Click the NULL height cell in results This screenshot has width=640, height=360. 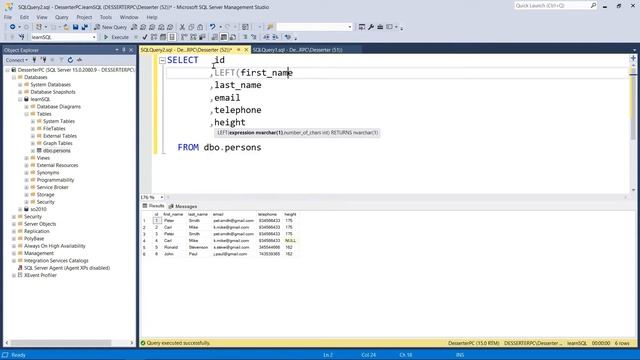point(290,241)
